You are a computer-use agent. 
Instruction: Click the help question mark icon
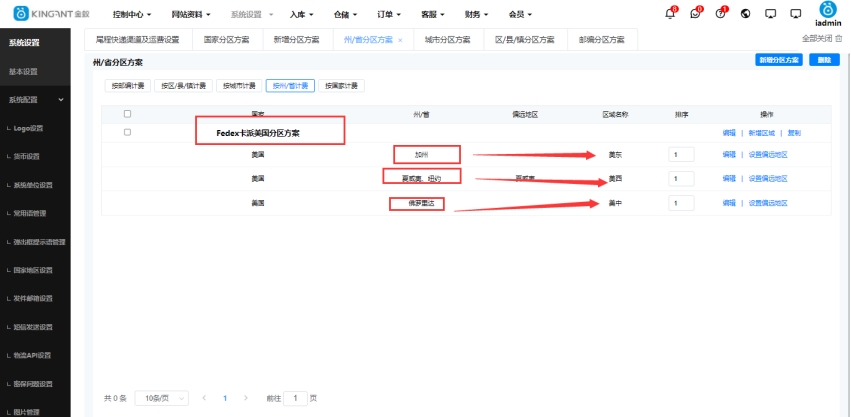pos(720,14)
